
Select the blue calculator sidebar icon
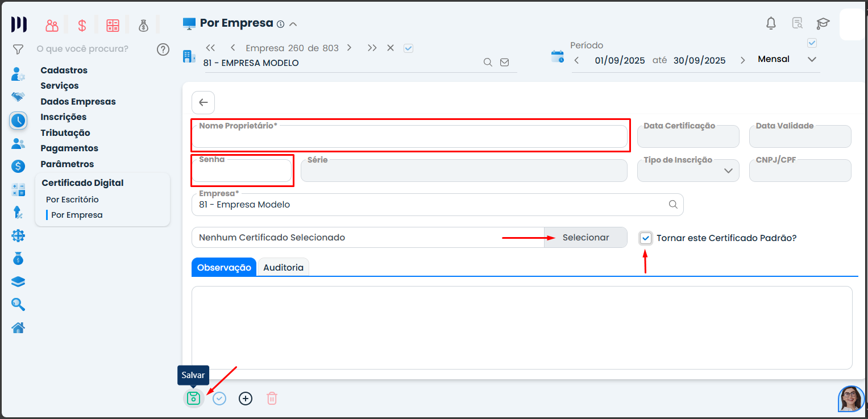point(18,190)
